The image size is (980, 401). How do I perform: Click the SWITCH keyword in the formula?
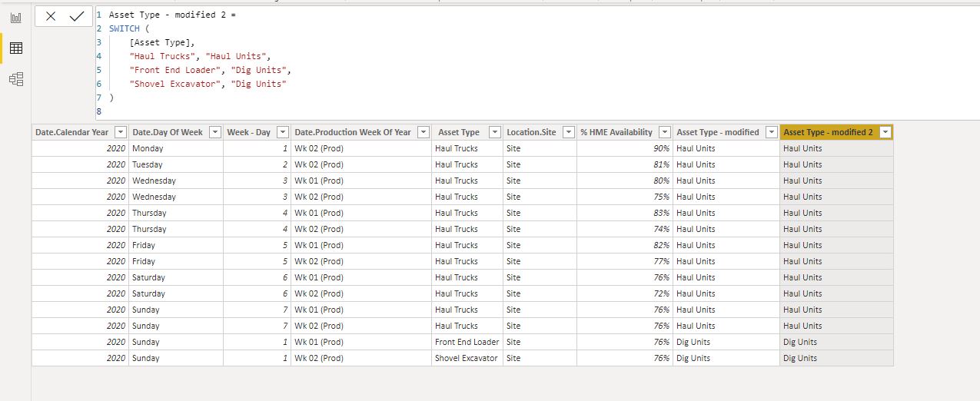[125, 28]
